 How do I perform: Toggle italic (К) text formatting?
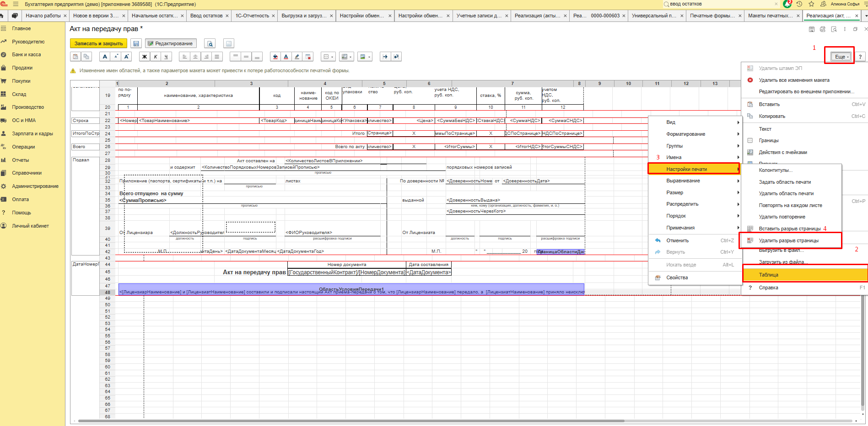[156, 57]
